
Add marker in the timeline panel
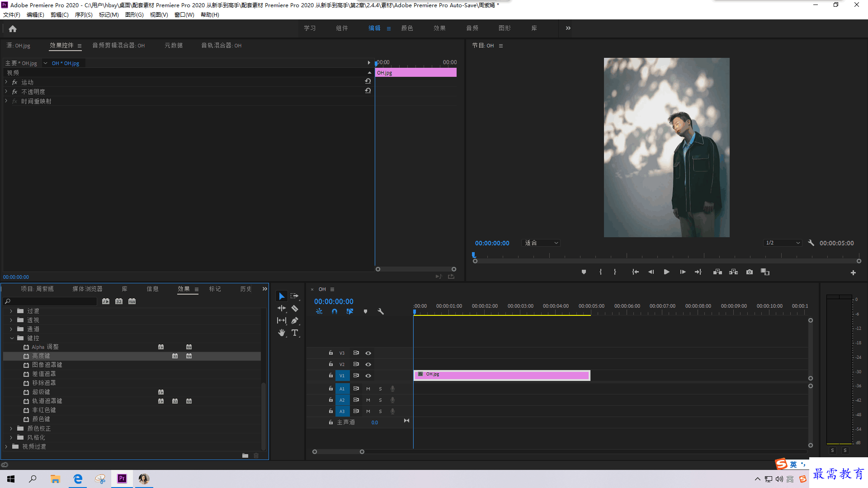click(x=365, y=312)
